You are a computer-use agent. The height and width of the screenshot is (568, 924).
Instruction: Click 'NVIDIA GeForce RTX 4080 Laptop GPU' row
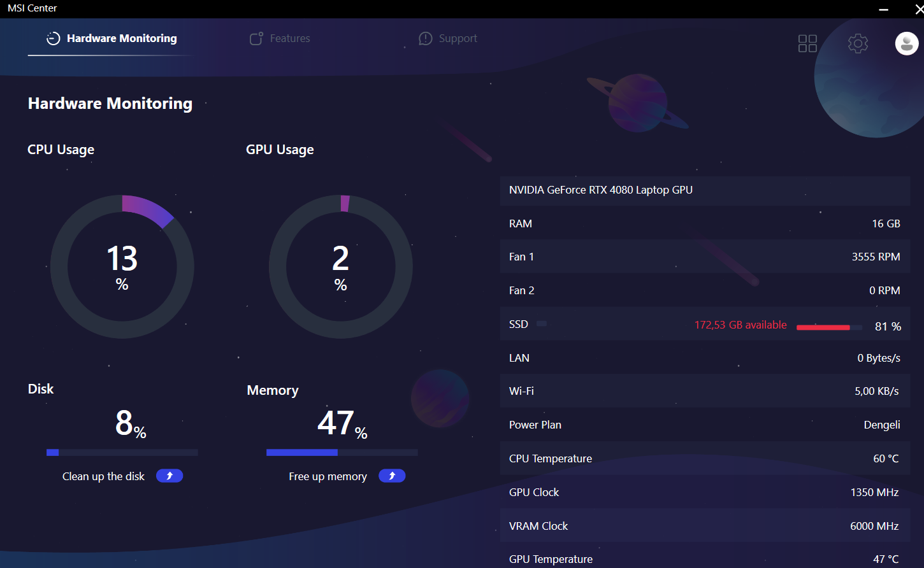tap(705, 190)
